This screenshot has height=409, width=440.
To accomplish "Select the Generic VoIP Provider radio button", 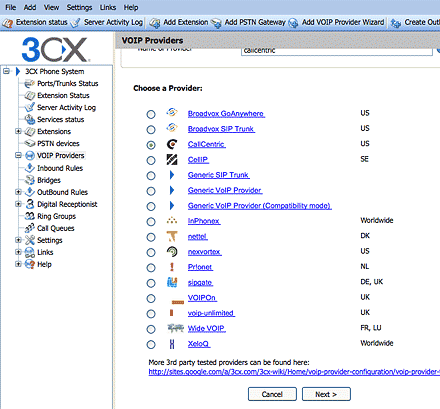I will (x=151, y=191).
